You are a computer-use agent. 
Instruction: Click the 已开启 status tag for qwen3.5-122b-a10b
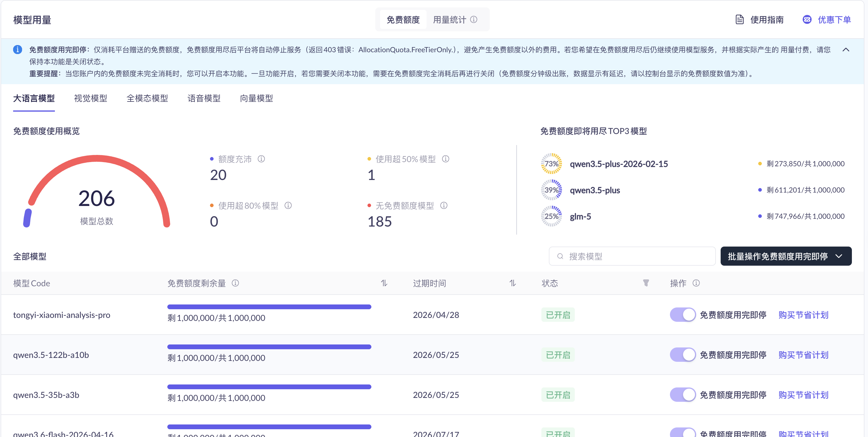pyautogui.click(x=558, y=355)
